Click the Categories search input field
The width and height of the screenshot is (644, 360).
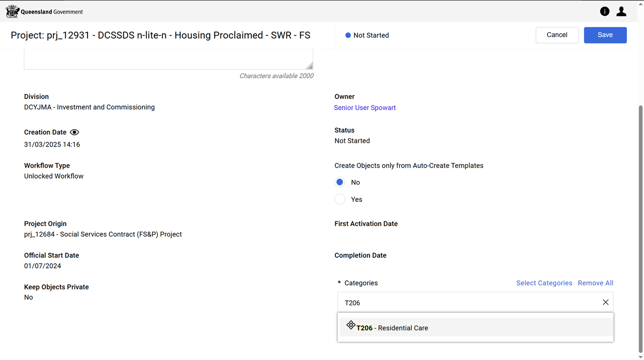(x=468, y=303)
